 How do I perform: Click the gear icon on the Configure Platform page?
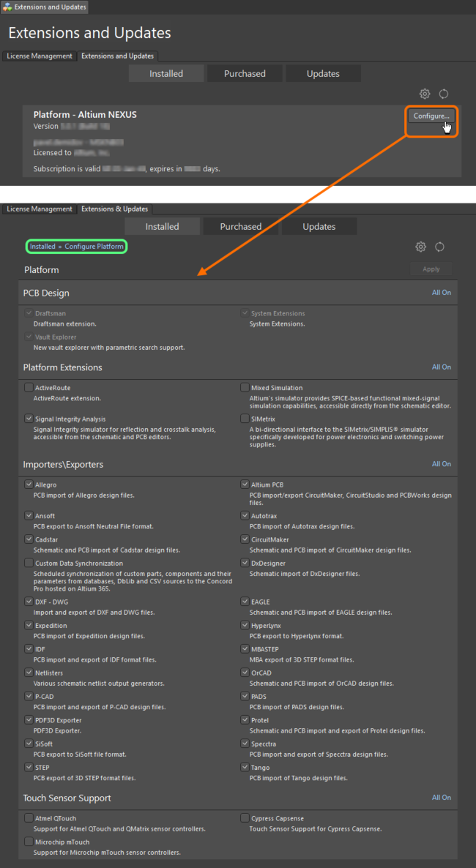point(421,247)
